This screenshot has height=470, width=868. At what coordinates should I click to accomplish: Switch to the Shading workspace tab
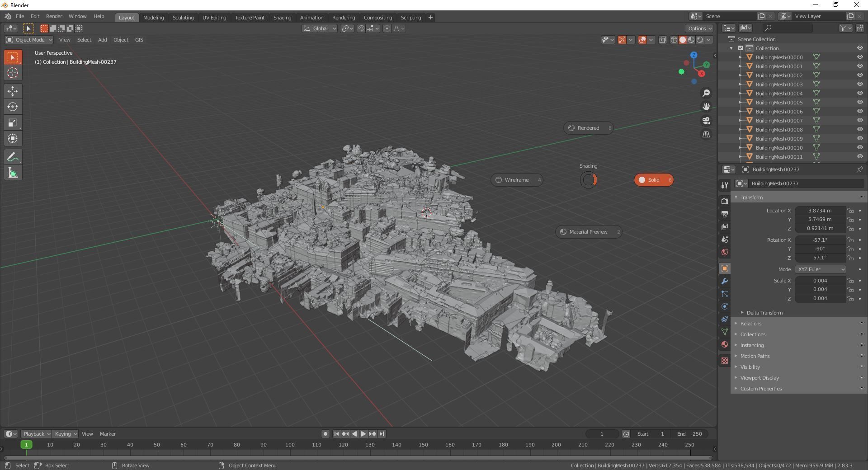coord(282,18)
